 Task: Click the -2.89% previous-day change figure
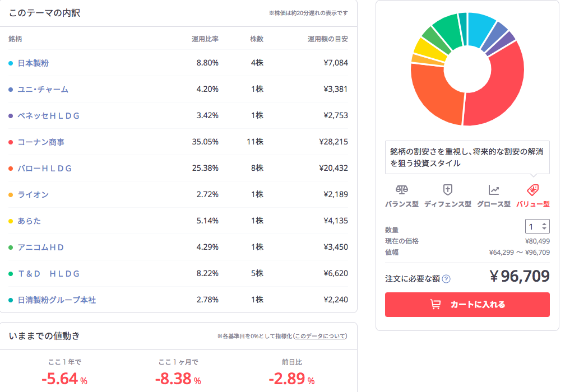pyautogui.click(x=291, y=379)
